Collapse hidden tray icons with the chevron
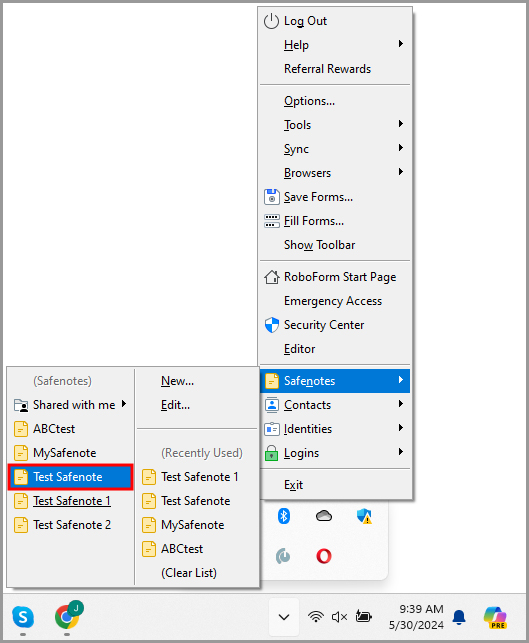 [x=284, y=617]
